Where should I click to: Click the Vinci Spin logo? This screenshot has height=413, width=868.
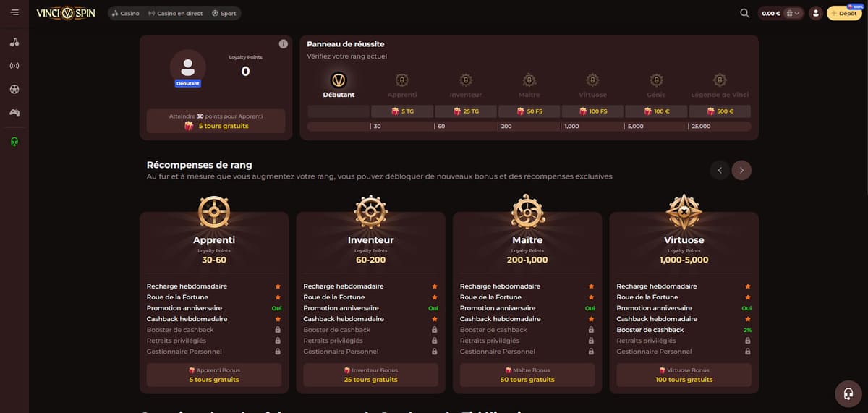coord(66,13)
